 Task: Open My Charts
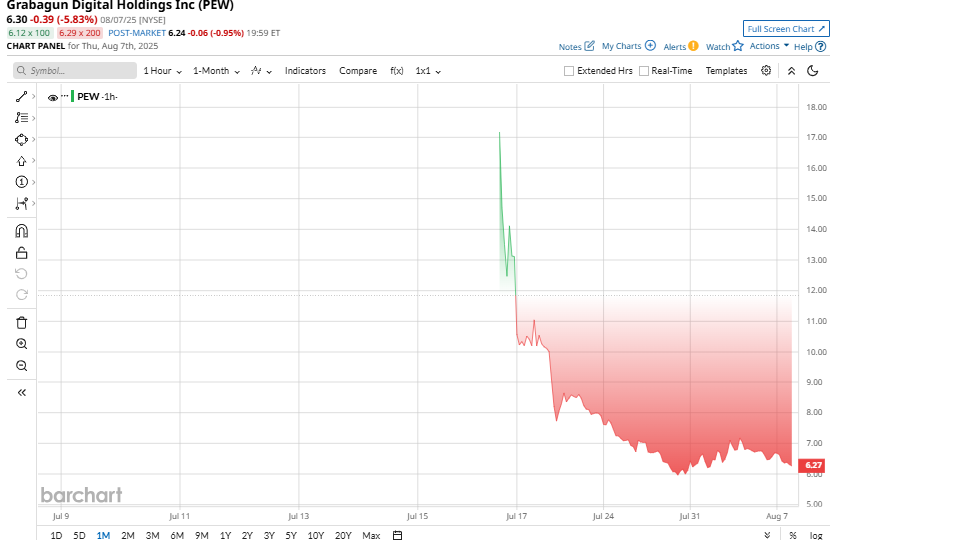[x=629, y=46]
